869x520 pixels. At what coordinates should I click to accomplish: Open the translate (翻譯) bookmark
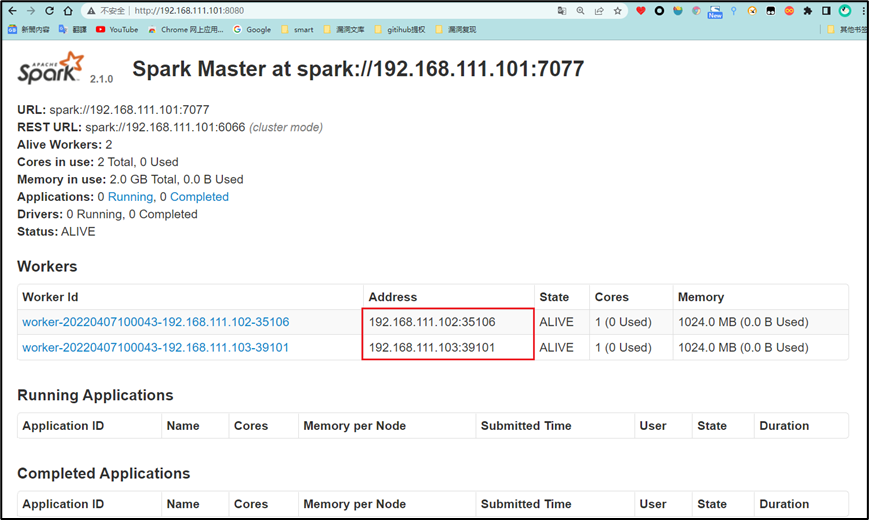click(73, 29)
